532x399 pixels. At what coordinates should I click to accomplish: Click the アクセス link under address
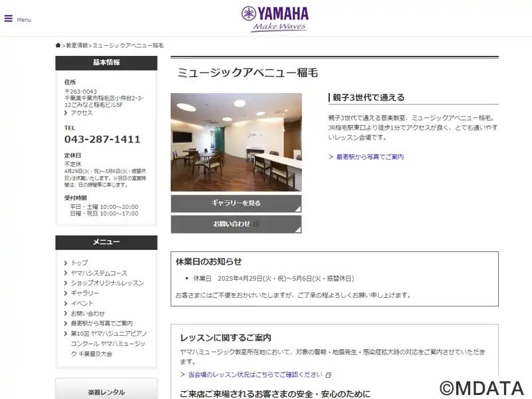click(81, 113)
